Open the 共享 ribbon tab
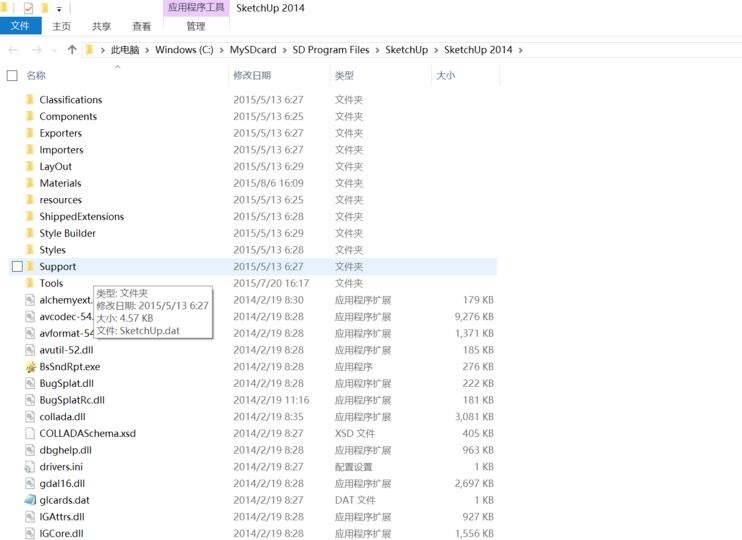The height and width of the screenshot is (540, 742). pyautogui.click(x=101, y=26)
